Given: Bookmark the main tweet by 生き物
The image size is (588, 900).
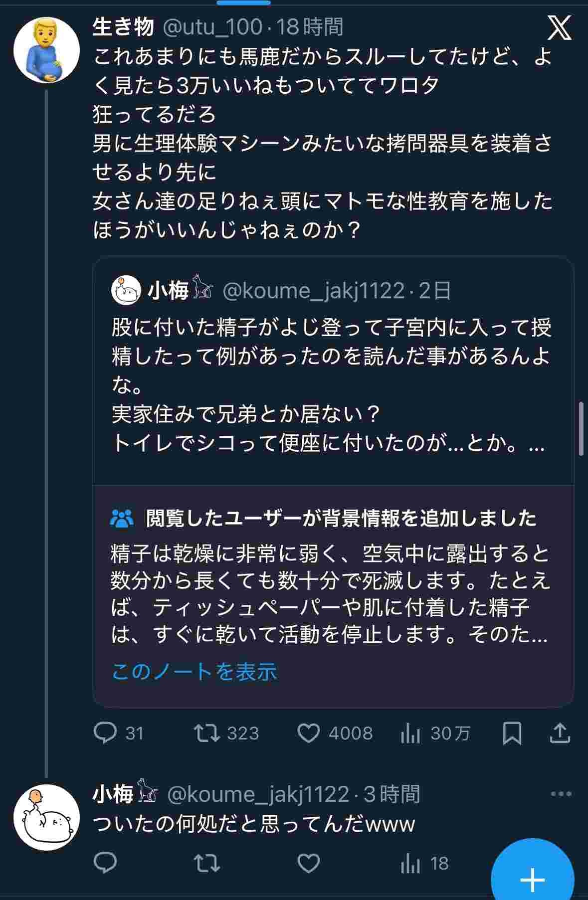Looking at the screenshot, I should point(512,733).
